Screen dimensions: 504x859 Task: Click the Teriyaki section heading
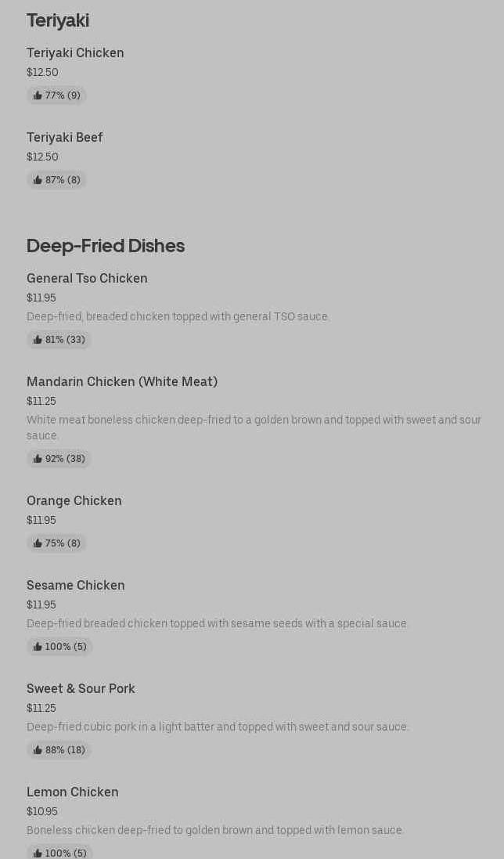tap(58, 20)
